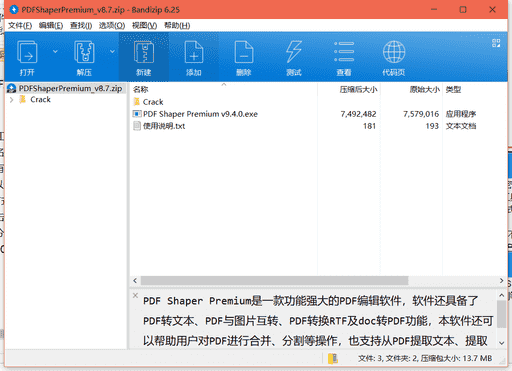
Task: Open the 文件(F) menu
Action: (x=20, y=26)
